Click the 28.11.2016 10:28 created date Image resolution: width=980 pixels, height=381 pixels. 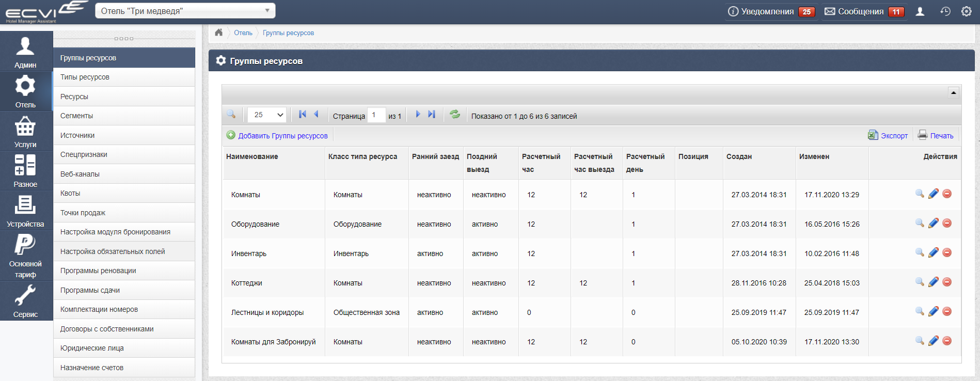click(758, 283)
